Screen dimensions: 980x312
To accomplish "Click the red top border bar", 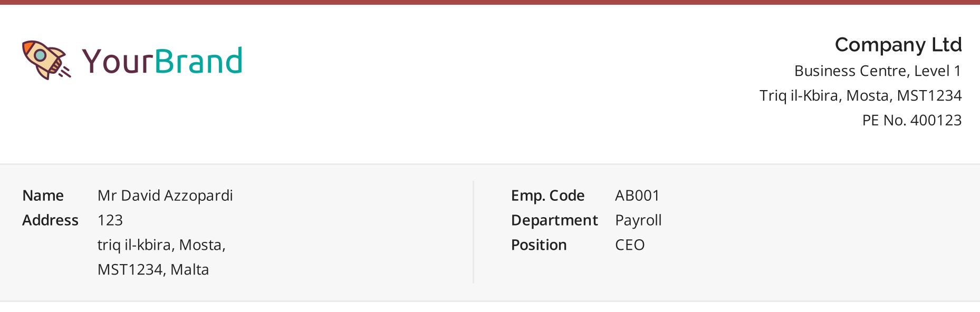I will tap(490, 2).
